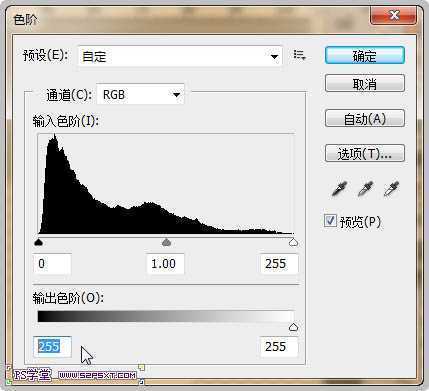This screenshot has width=429, height=391.
Task: Close the 色阶 dialog window
Action: pos(393,15)
